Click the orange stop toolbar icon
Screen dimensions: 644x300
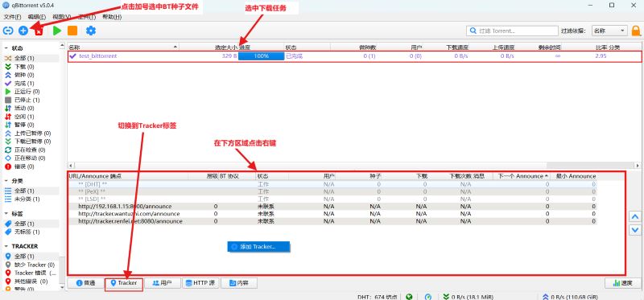(72, 31)
